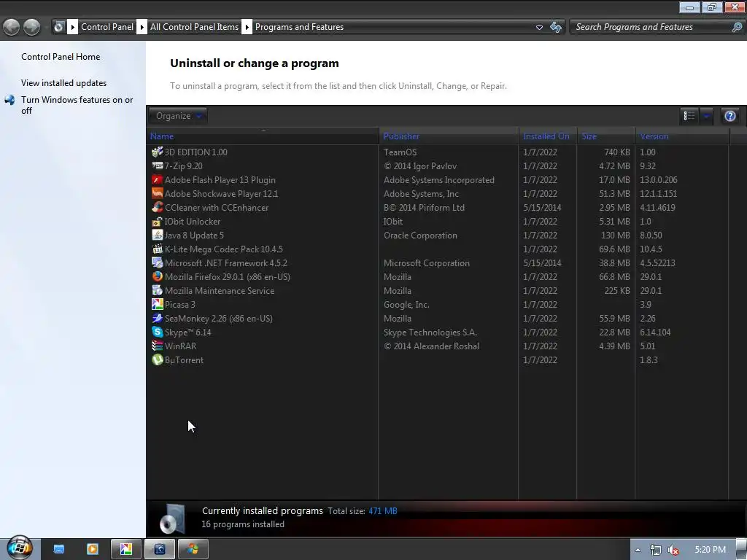The image size is (747, 560).
Task: Click the CCleaner with CCEnhancer icon
Action: click(158, 207)
